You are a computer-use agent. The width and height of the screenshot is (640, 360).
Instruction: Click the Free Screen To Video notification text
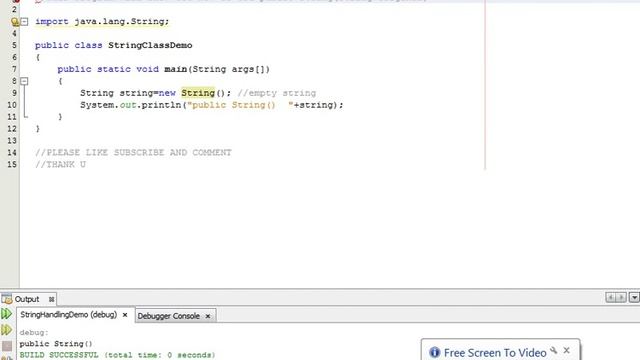pos(495,353)
